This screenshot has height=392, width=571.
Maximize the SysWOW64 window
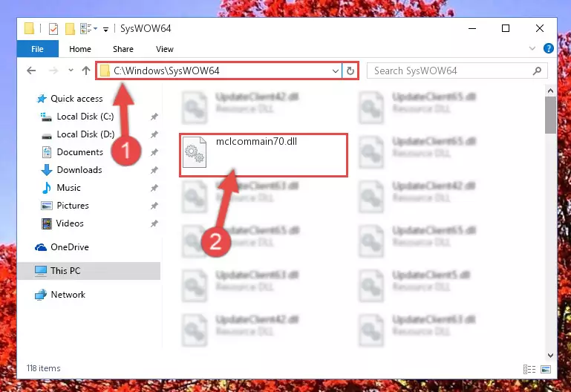click(506, 28)
